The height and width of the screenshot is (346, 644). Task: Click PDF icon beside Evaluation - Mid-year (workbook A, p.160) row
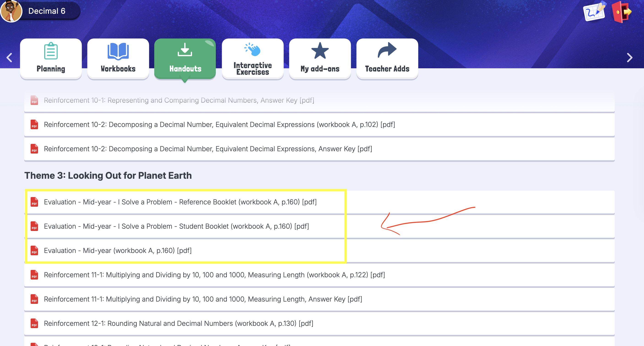(x=34, y=250)
